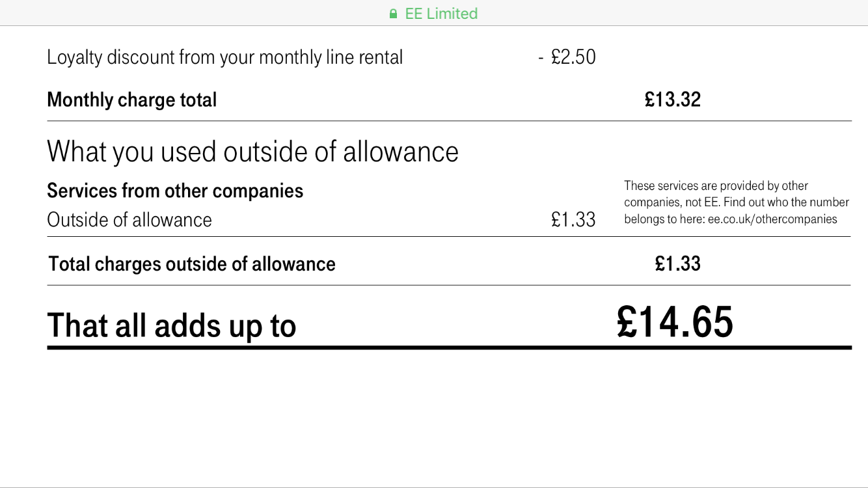Screen dimensions: 868x488
Task: Select the Outside of allowance line item
Action: tap(129, 220)
